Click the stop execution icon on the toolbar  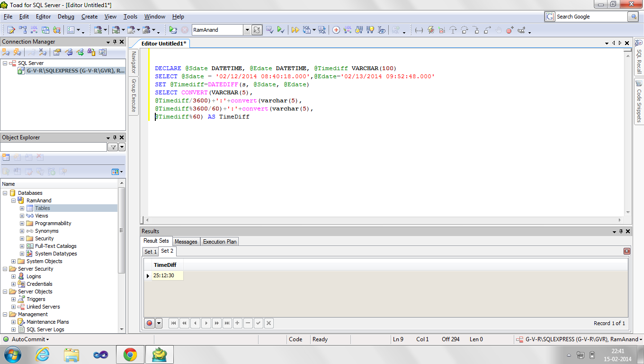[x=185, y=30]
